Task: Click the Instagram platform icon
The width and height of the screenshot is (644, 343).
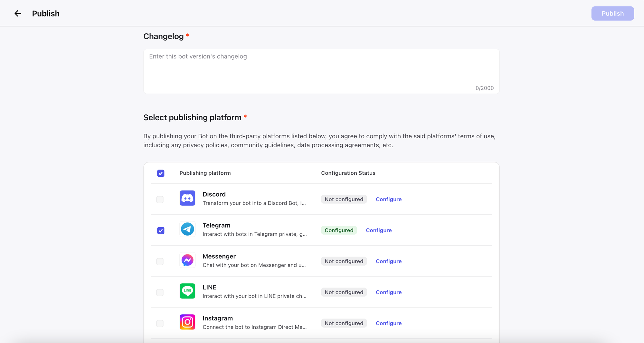Action: coord(187,322)
